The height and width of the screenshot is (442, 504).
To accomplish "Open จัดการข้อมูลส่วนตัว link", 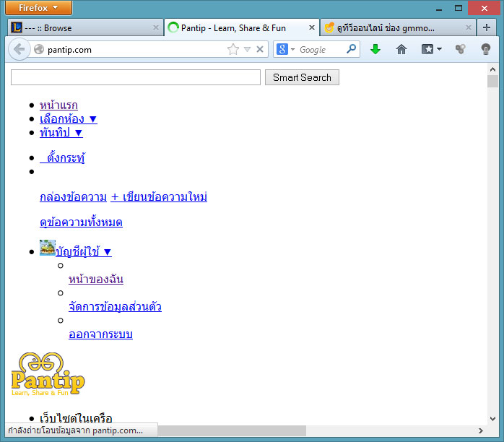I will (115, 307).
